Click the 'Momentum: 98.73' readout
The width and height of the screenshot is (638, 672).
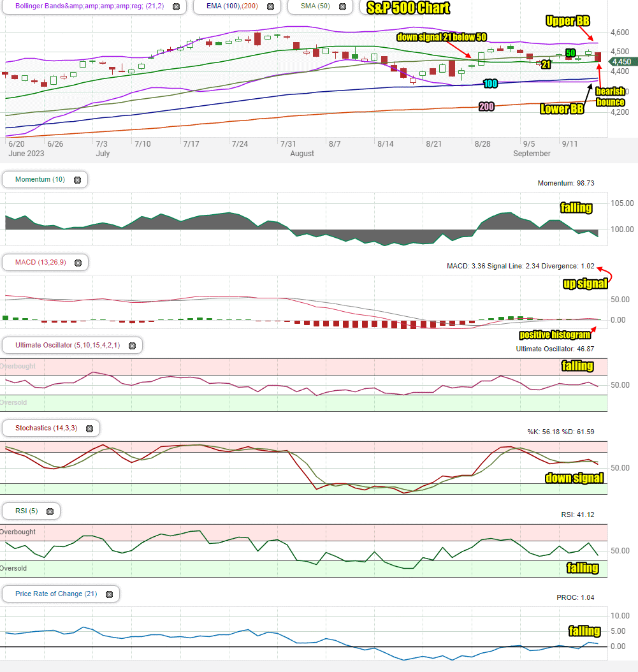pyautogui.click(x=566, y=183)
